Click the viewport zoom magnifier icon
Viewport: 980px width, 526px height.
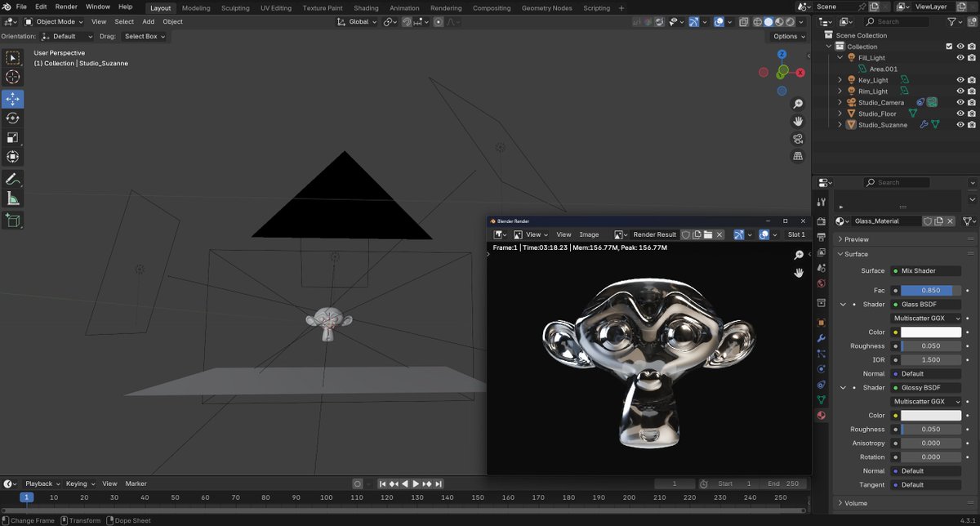(798, 104)
